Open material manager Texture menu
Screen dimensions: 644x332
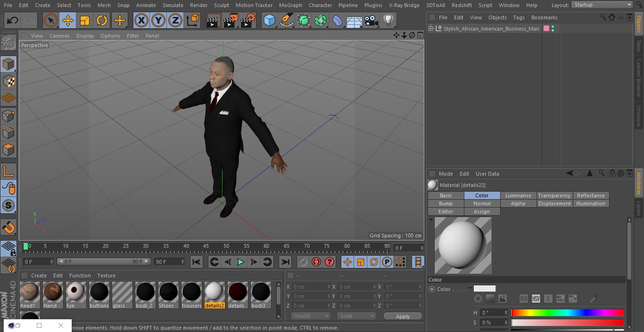pyautogui.click(x=106, y=275)
